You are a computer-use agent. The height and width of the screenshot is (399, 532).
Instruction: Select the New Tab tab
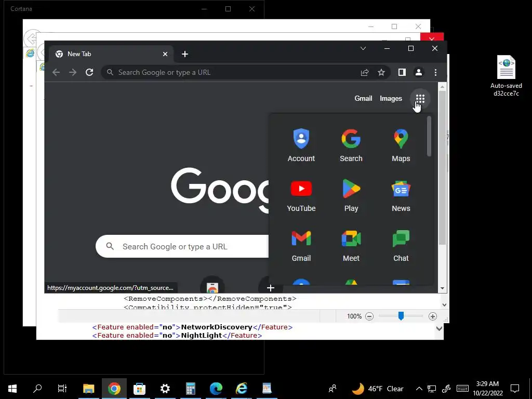110,54
